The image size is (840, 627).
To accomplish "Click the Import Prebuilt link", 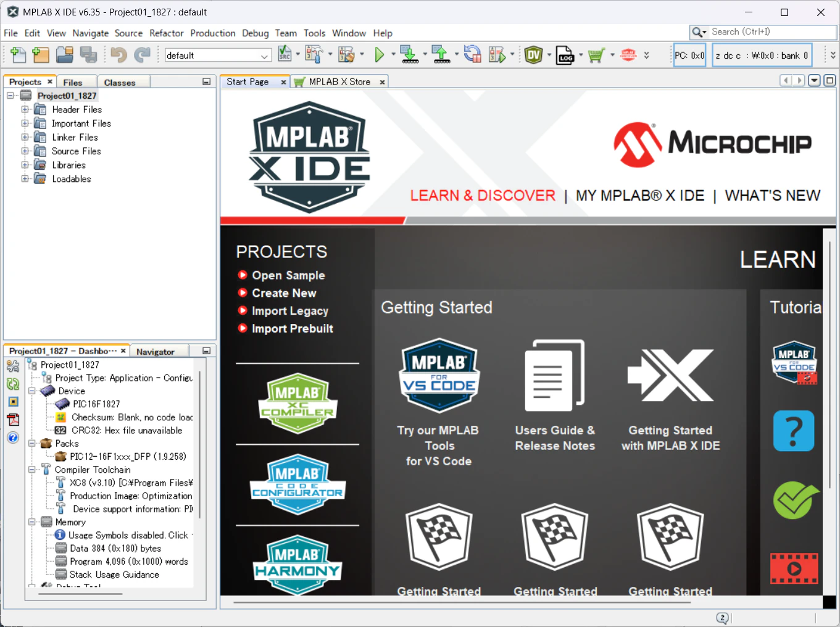I will click(293, 329).
